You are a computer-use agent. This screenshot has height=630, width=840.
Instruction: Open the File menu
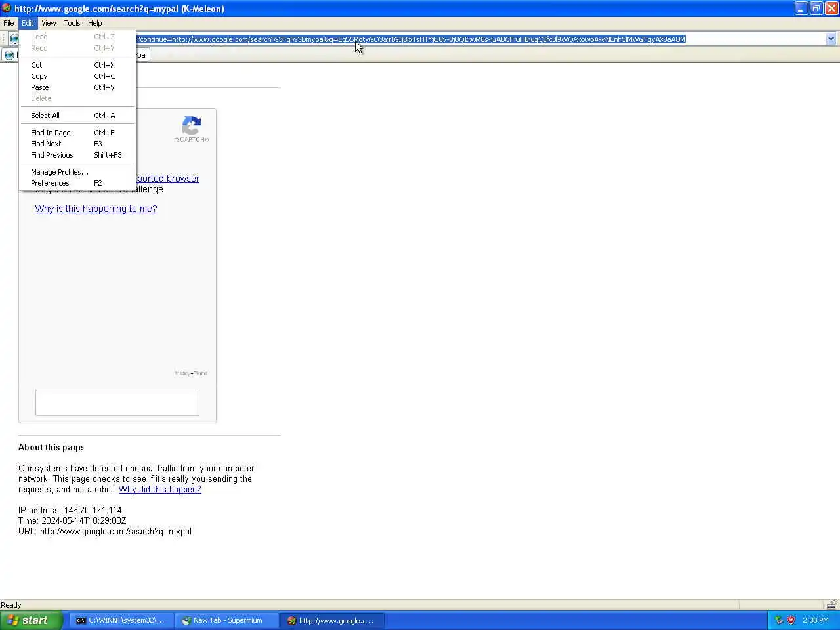[9, 23]
